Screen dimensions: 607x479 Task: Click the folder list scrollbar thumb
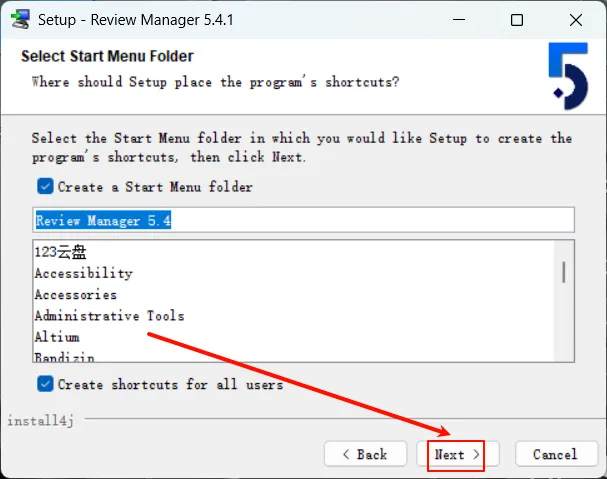point(564,272)
